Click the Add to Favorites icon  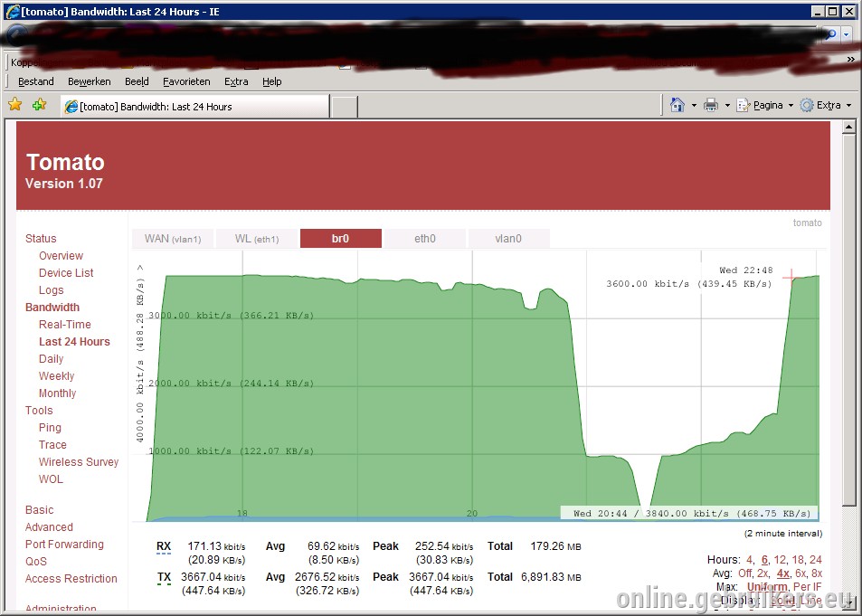(39, 104)
